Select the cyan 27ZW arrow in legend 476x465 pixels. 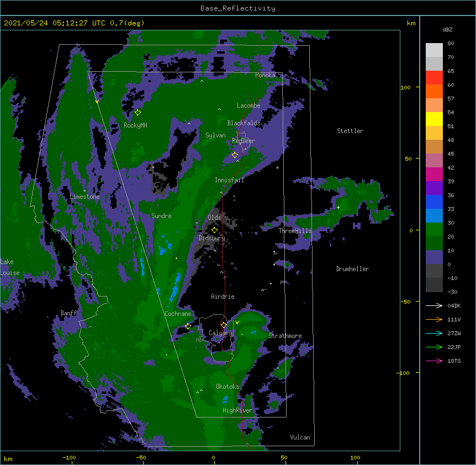pos(434,333)
